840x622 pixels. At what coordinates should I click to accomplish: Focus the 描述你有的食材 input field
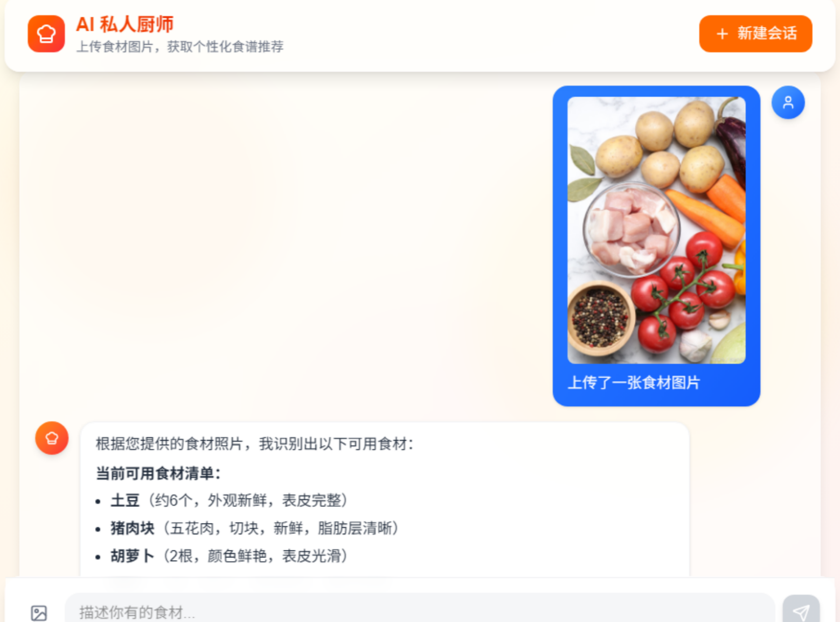coord(420,611)
